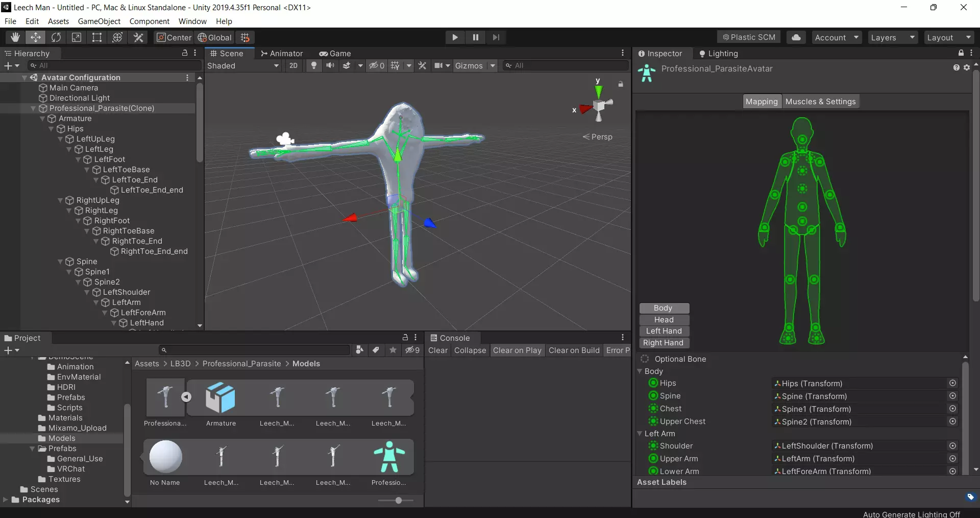The image size is (980, 518).
Task: Collapse the Armature node in the Hierarchy
Action: point(43,119)
